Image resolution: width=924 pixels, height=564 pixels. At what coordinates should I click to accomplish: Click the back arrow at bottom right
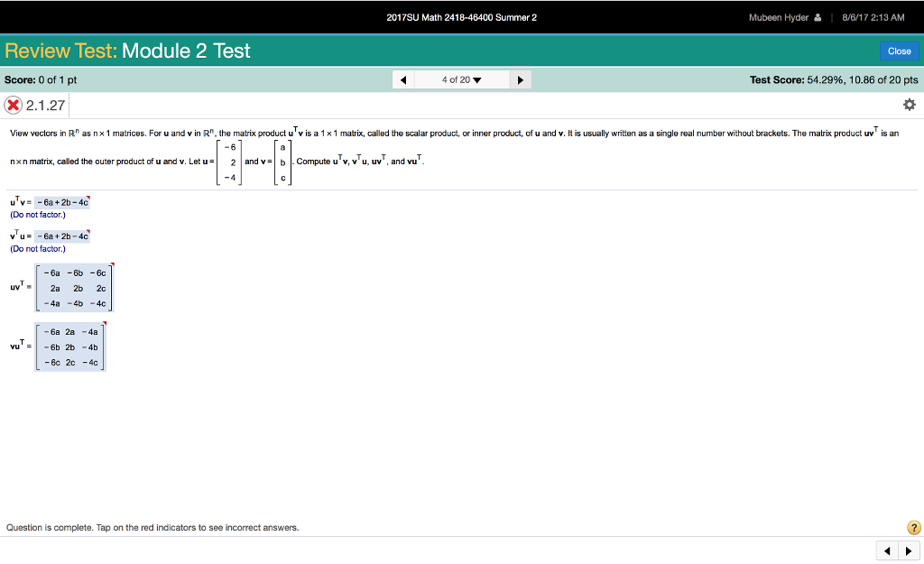point(887,550)
